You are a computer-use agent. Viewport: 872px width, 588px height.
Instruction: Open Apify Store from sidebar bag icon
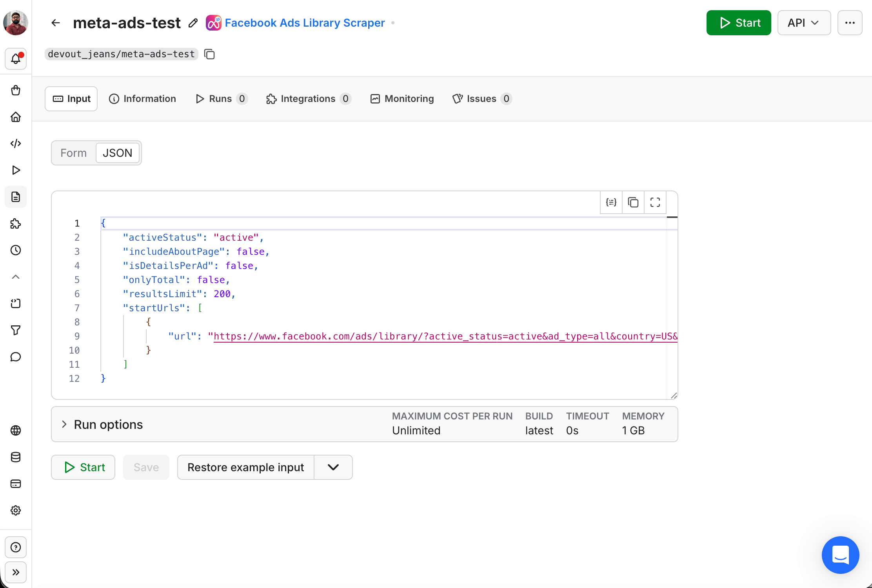[x=16, y=90]
